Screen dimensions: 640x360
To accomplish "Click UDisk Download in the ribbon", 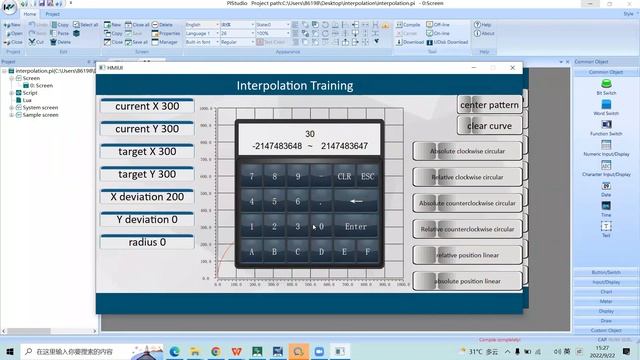I will click(x=447, y=42).
